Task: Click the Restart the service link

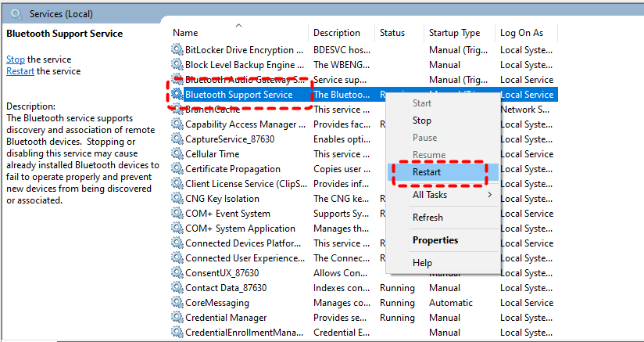Action: point(20,71)
